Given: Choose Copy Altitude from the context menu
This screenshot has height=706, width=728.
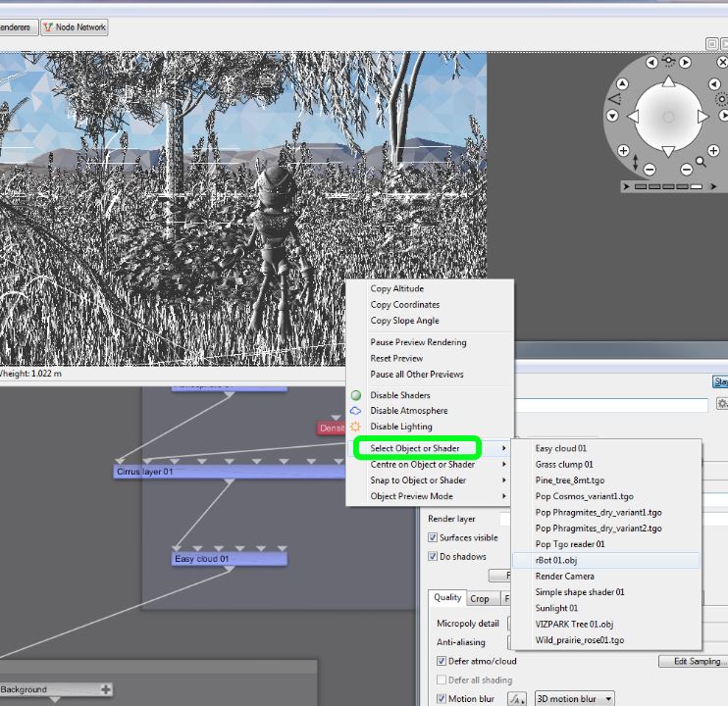Looking at the screenshot, I should tap(430, 288).
